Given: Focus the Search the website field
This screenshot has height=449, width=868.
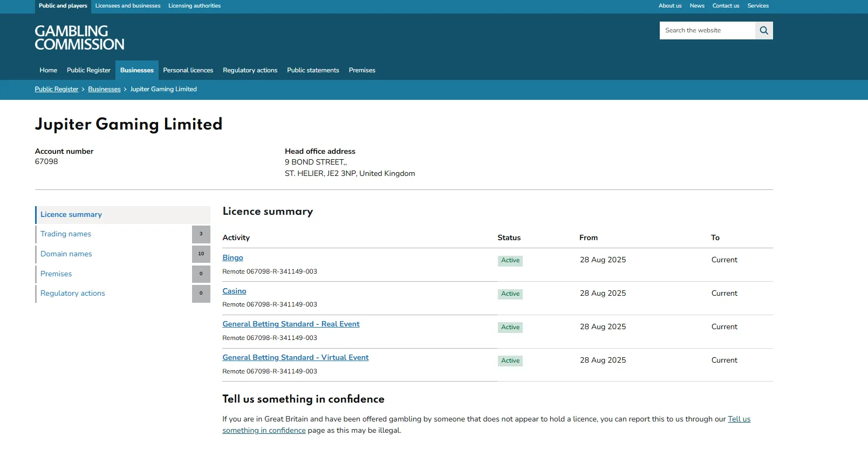Looking at the screenshot, I should (x=707, y=31).
